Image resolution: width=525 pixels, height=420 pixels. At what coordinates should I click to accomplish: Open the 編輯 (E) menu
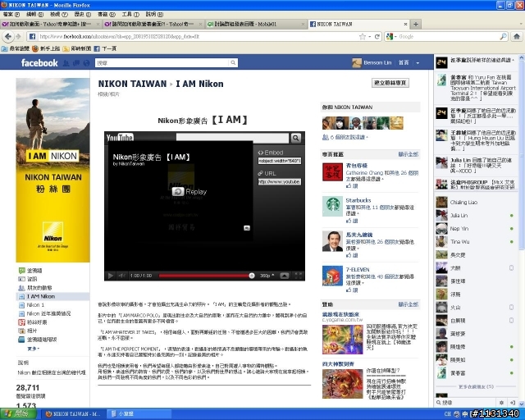(34, 15)
